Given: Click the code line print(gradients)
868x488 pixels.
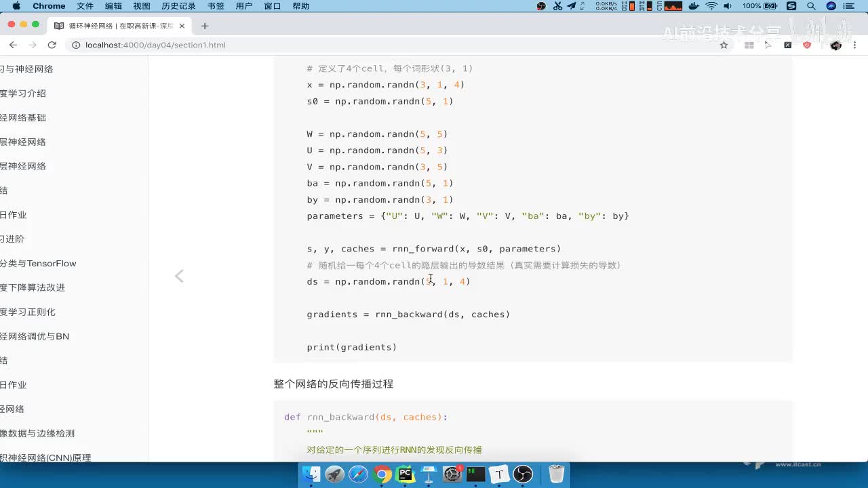Looking at the screenshot, I should (351, 347).
